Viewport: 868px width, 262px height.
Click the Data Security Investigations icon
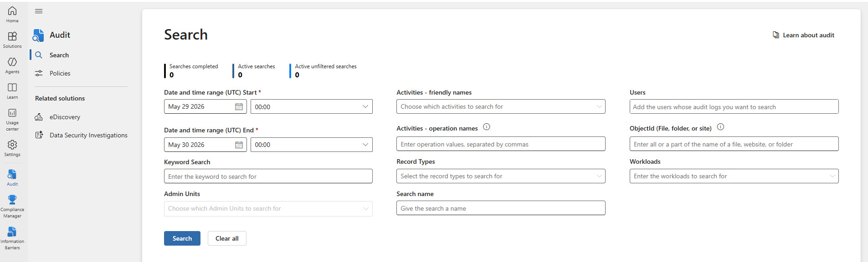(39, 135)
